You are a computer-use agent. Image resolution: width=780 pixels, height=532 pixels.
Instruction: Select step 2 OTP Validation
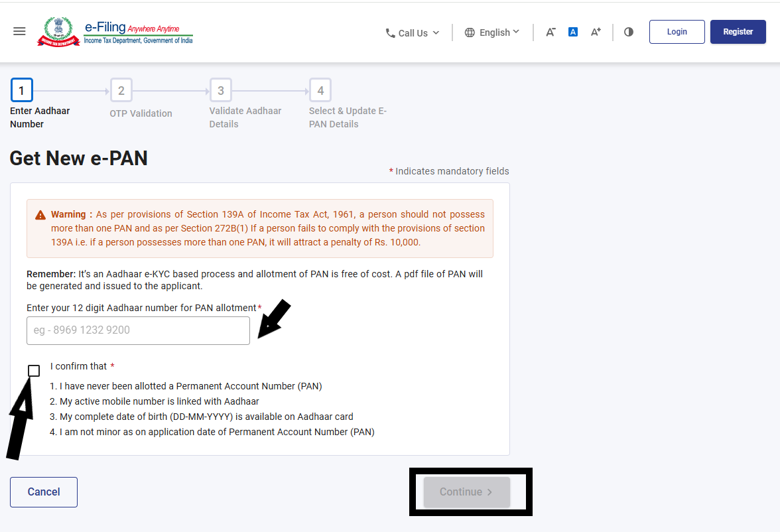point(121,90)
